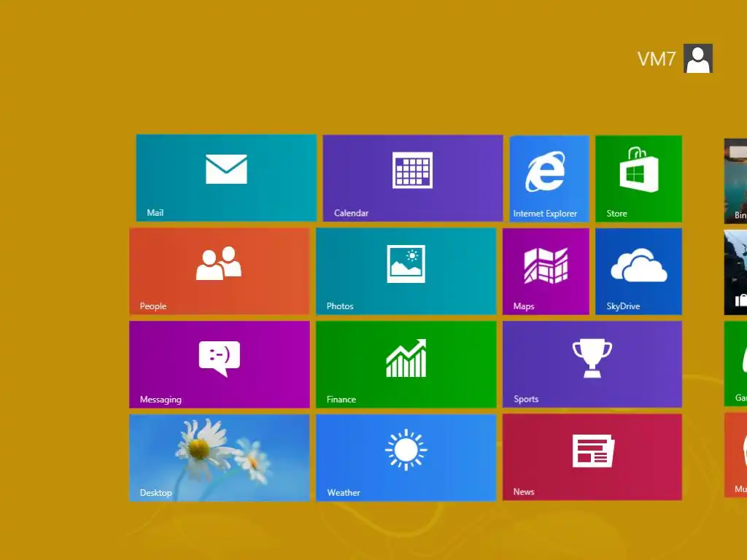Open the SkyDrive tile
The height and width of the screenshot is (560, 747).
638,271
